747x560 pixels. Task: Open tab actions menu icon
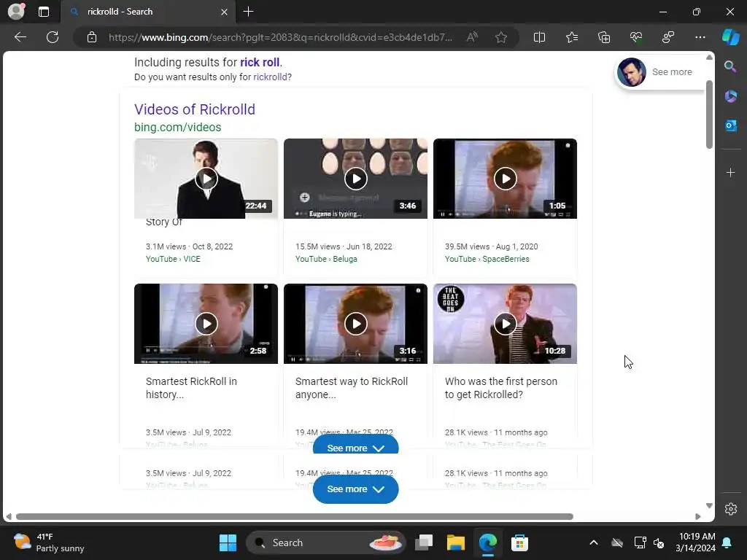pyautogui.click(x=44, y=12)
